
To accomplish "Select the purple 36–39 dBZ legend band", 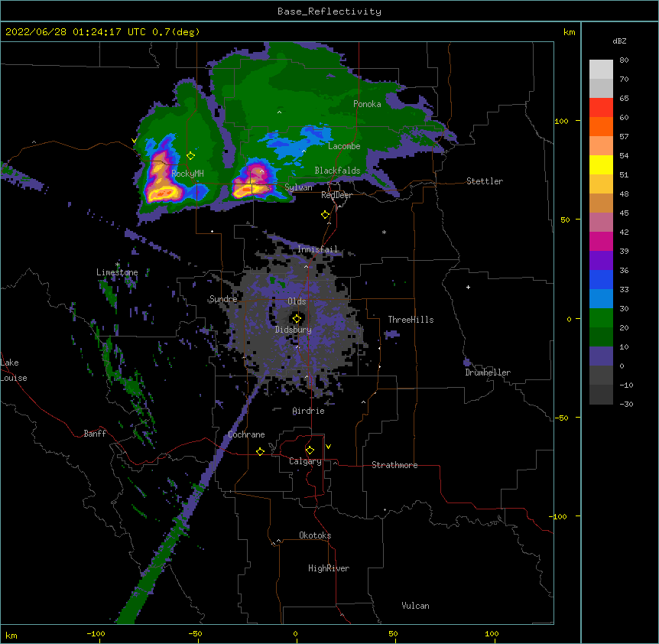I will 601,261.
